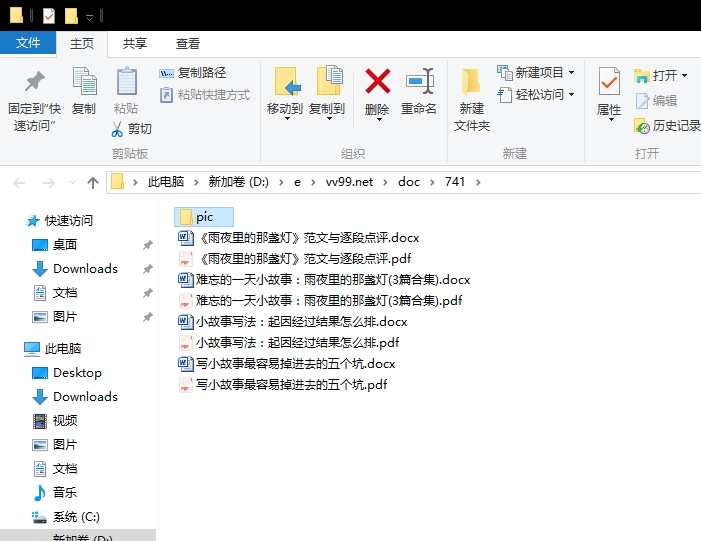This screenshot has height=541, width=701.
Task: Open pinned 桌面 in quick access
Action: point(55,245)
